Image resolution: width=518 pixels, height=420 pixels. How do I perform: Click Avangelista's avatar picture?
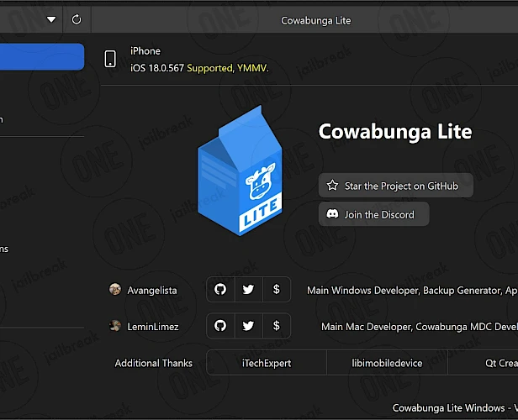tap(115, 289)
